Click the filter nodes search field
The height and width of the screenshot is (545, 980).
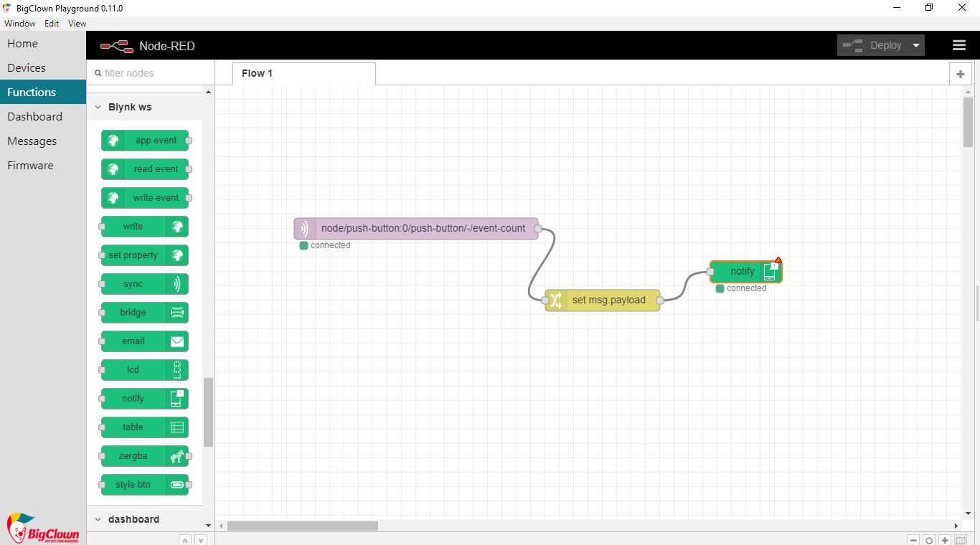pyautogui.click(x=151, y=73)
